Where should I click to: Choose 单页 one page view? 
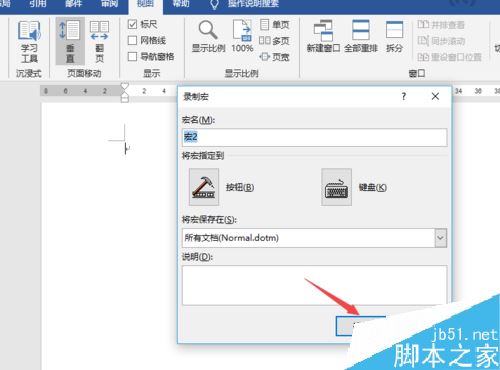point(274,25)
